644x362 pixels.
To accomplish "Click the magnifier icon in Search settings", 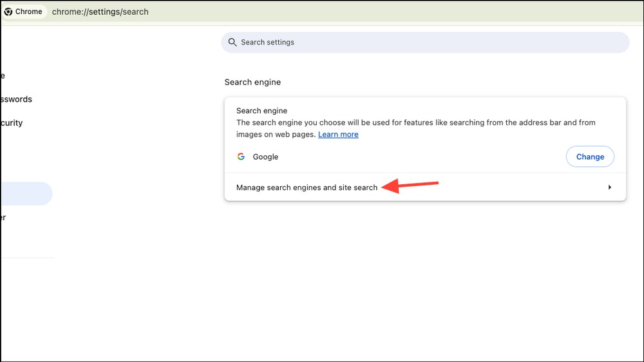I will pyautogui.click(x=232, y=43).
